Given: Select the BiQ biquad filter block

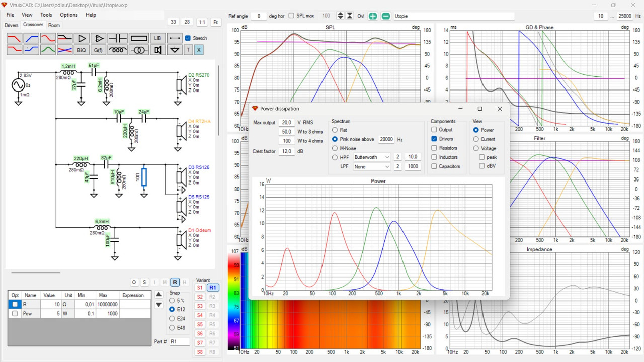Looking at the screenshot, I should click(x=80, y=50).
